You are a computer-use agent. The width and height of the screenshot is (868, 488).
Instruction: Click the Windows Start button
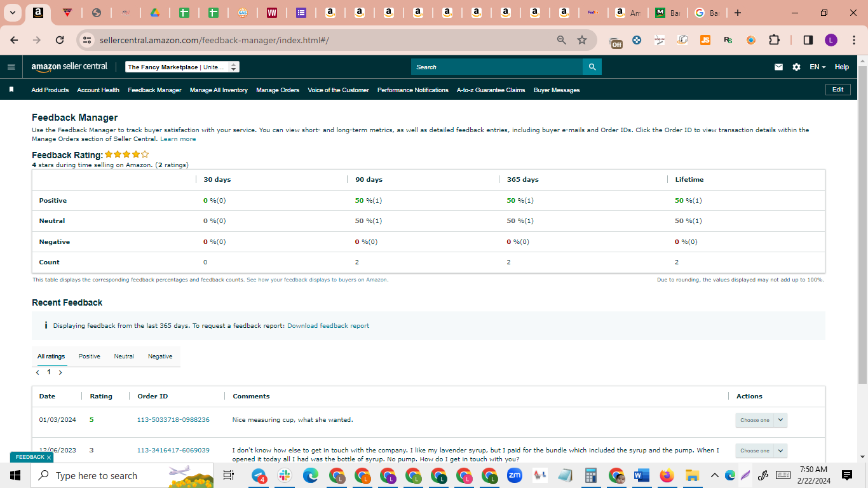15,475
